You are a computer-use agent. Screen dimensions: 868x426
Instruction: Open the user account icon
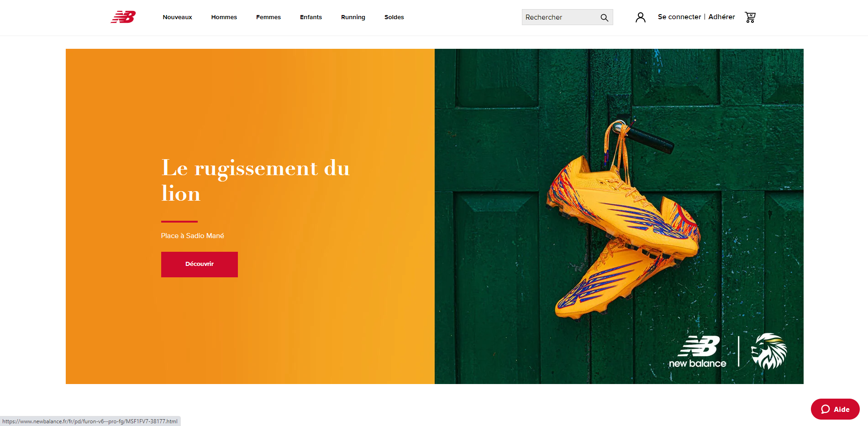point(641,17)
